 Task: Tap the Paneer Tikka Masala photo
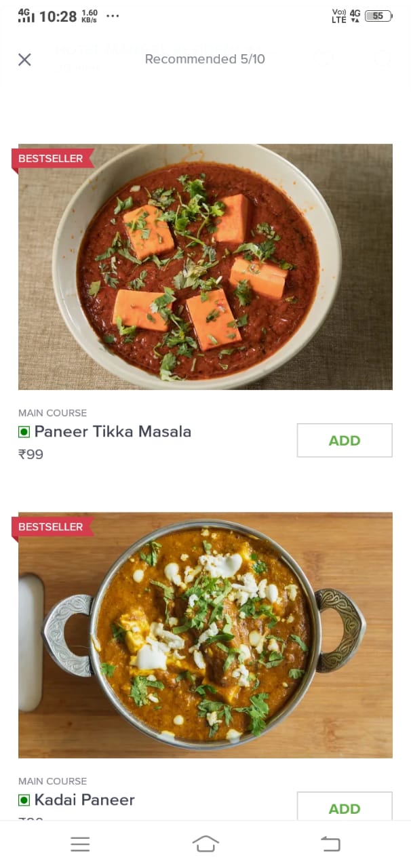click(205, 267)
